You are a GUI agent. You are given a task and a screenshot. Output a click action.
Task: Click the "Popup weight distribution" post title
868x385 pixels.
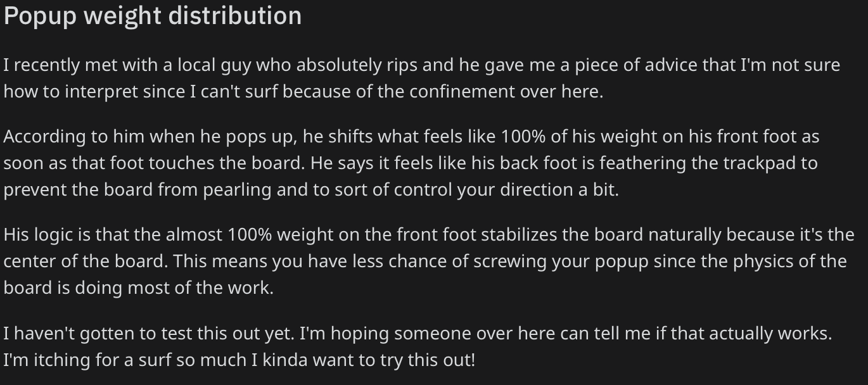tap(153, 16)
